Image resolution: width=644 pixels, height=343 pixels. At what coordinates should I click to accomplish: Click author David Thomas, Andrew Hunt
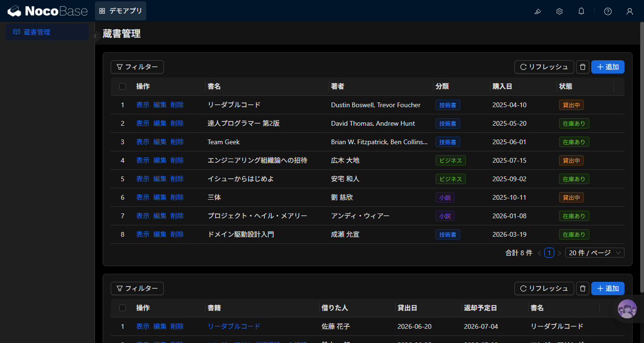[x=373, y=123]
